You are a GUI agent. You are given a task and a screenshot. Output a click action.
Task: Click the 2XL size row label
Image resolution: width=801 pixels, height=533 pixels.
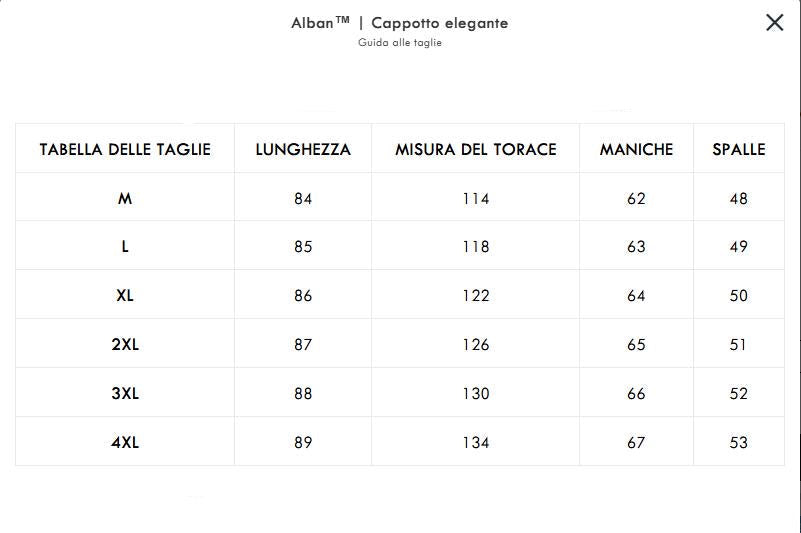click(125, 345)
